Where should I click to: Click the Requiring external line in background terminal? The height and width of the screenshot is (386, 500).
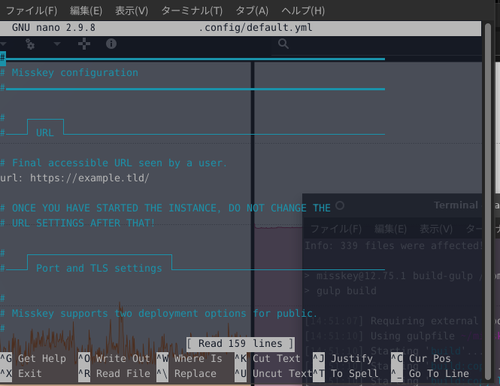coord(392,321)
